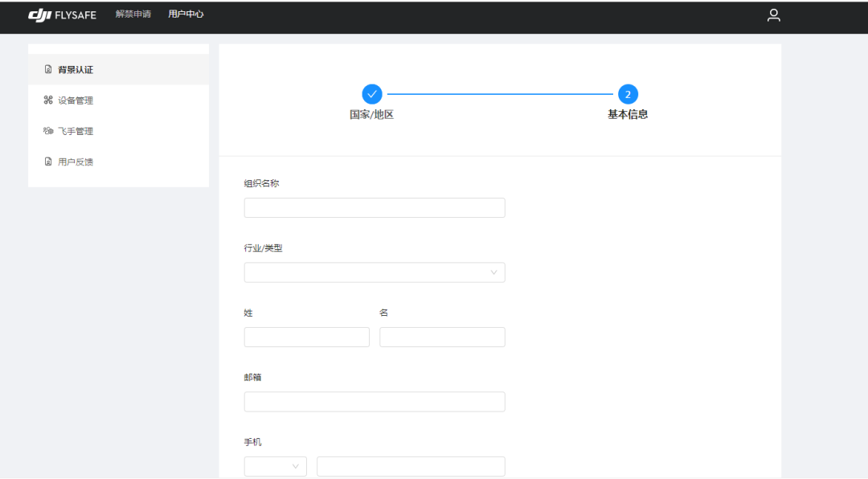Expand the 行业/类型 dropdown

tap(375, 272)
